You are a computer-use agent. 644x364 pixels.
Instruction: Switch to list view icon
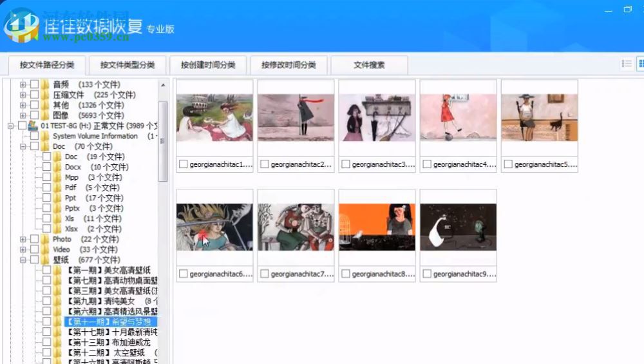coord(627,64)
